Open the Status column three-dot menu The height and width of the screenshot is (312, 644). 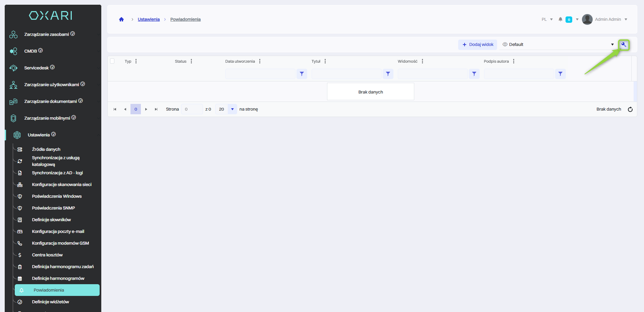click(x=191, y=61)
